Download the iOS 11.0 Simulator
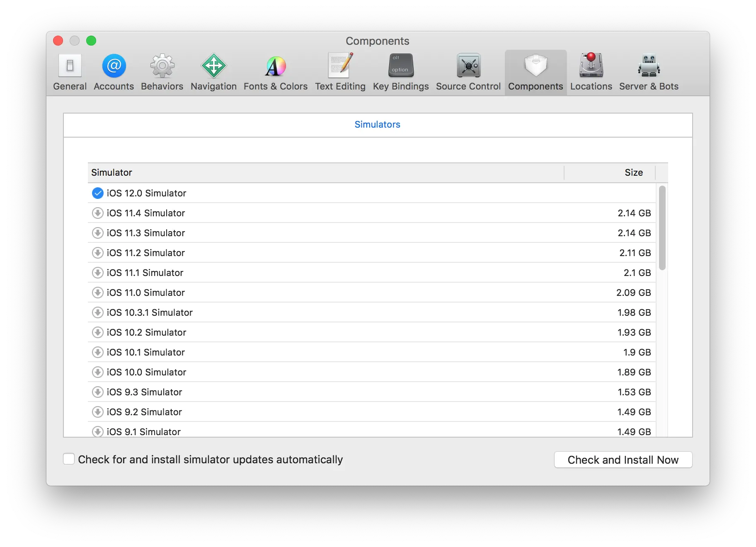Viewport: 756px width, 547px height. click(97, 293)
